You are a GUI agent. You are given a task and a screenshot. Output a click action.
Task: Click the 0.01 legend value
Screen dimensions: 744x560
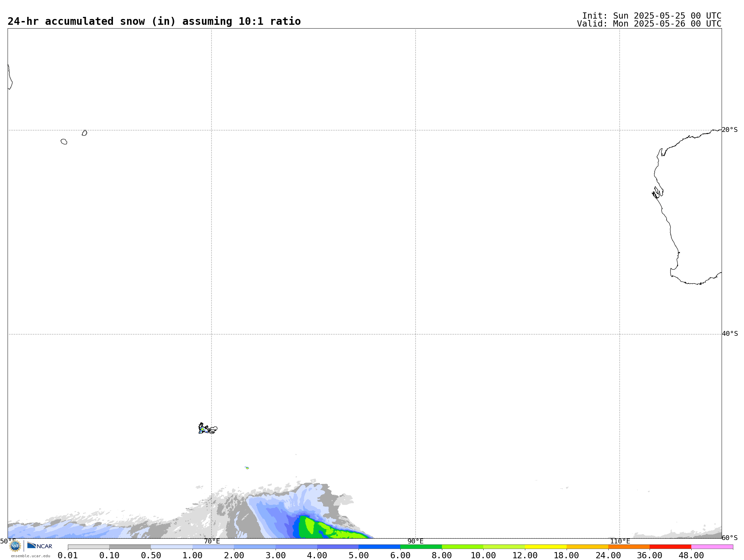point(68,556)
